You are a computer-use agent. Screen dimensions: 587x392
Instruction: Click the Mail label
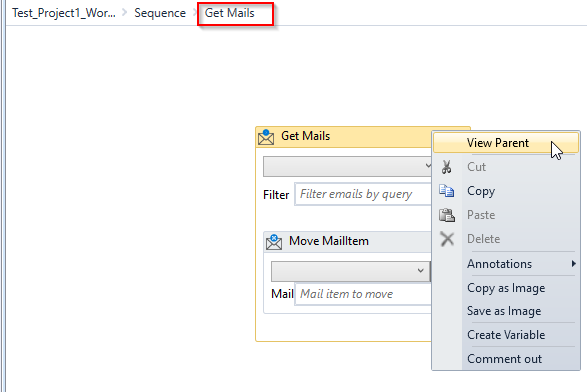coord(282,294)
